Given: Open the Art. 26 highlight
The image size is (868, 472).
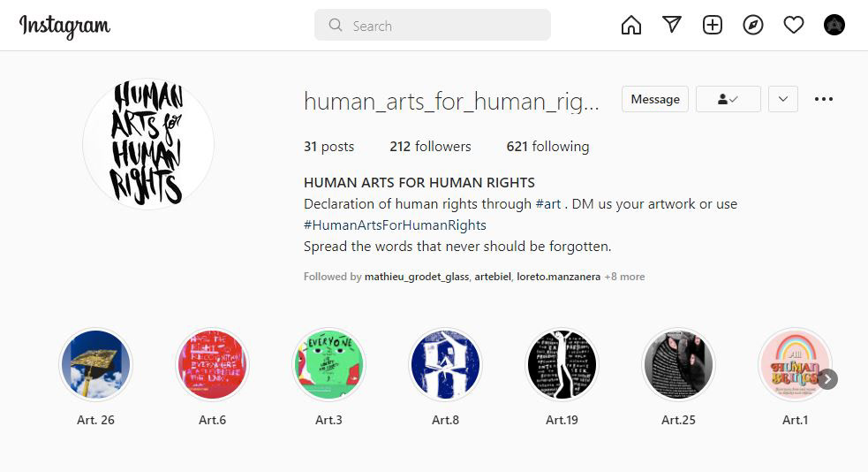Looking at the screenshot, I should (95, 365).
